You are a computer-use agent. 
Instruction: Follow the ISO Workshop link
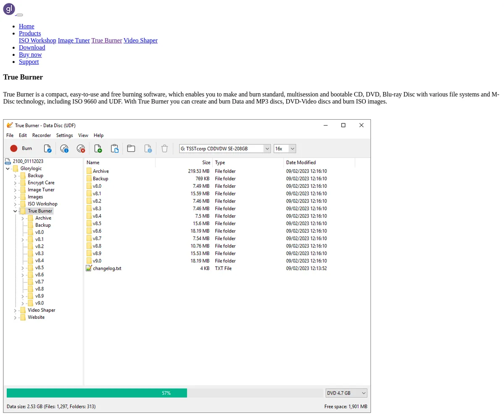pos(37,40)
